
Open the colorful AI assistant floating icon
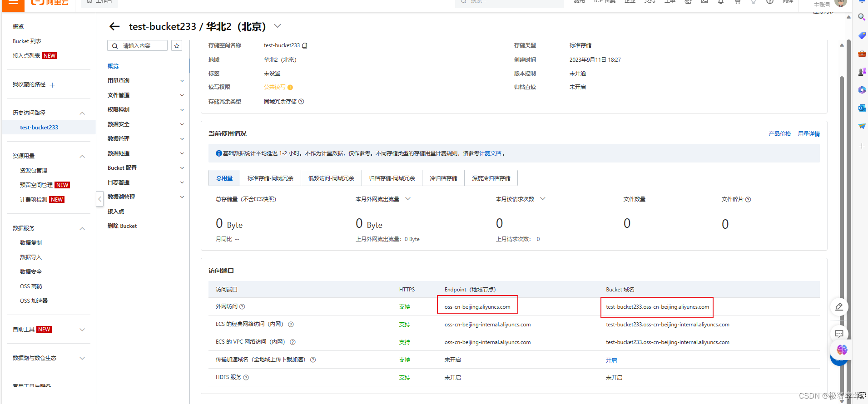pos(842,350)
